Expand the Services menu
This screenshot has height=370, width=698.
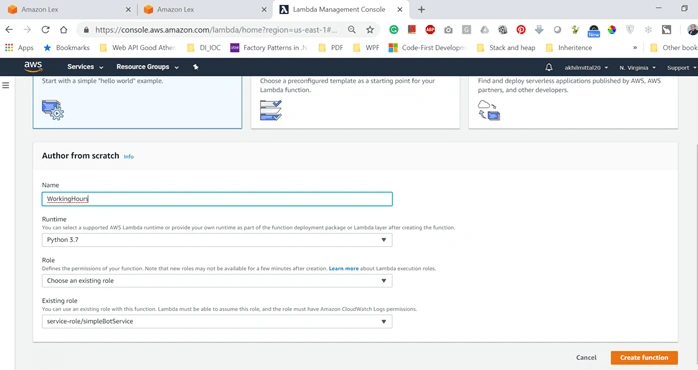pos(85,67)
